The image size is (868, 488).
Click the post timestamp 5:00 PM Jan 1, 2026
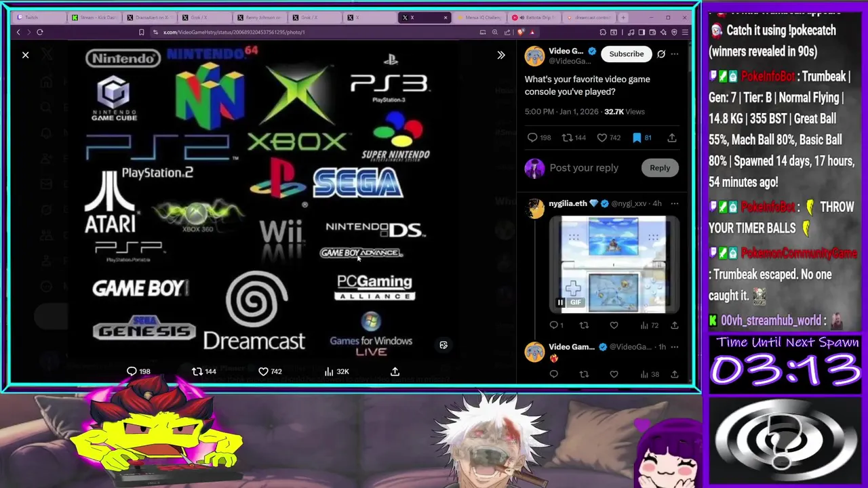(561, 112)
